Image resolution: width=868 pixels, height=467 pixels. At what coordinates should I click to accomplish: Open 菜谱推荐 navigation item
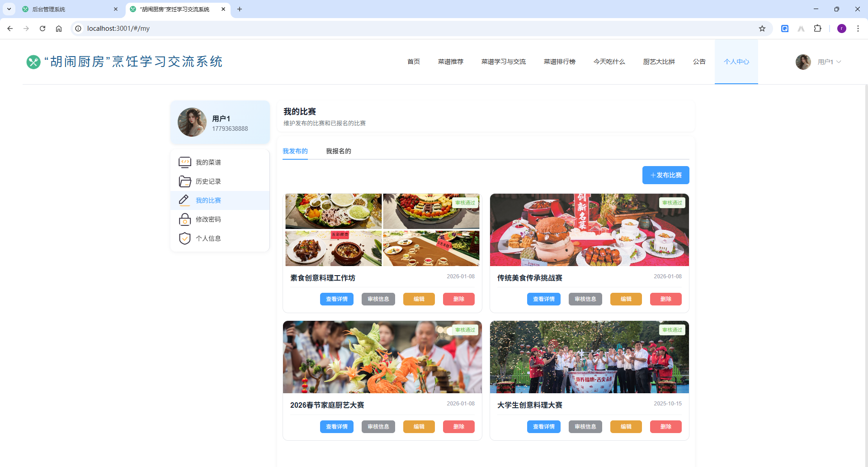[x=451, y=62]
